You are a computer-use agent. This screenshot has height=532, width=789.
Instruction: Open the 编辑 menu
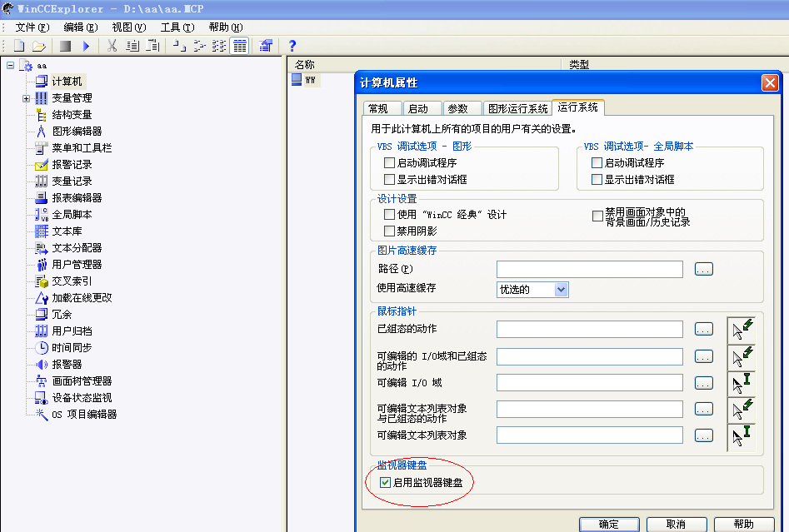tap(81, 27)
